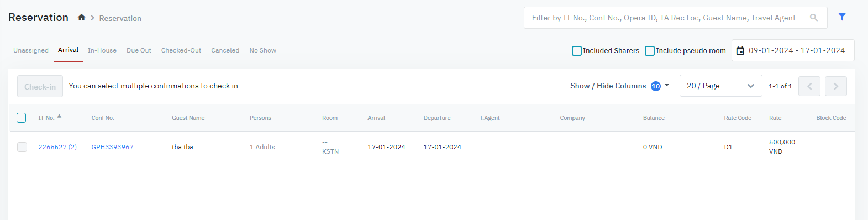The height and width of the screenshot is (220, 868).
Task: Click the 10 columns count badge
Action: point(656,86)
